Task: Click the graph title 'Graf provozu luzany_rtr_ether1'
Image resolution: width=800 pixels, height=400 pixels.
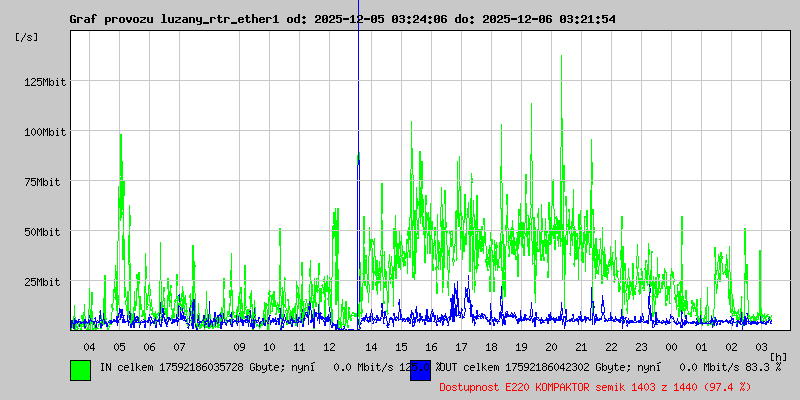Action: pyautogui.click(x=174, y=19)
